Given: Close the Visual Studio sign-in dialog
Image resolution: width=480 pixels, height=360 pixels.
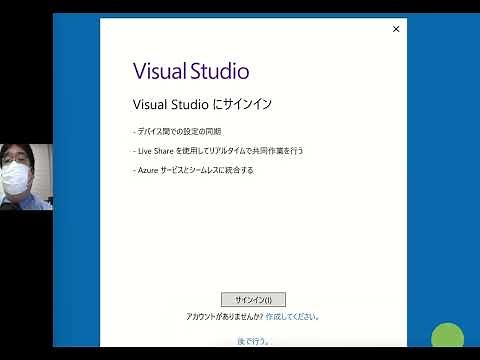Looking at the screenshot, I should click(x=396, y=29).
